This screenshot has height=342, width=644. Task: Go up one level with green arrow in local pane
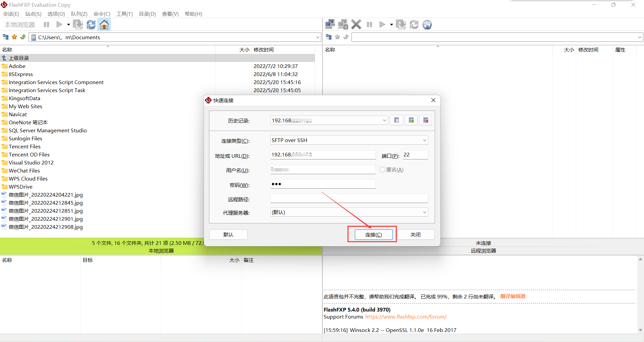[x=23, y=37]
